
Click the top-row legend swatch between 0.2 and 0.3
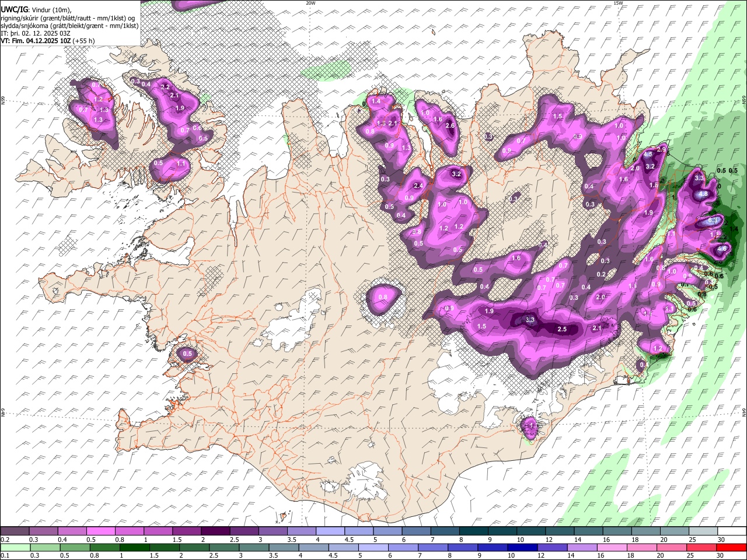coord(15,531)
